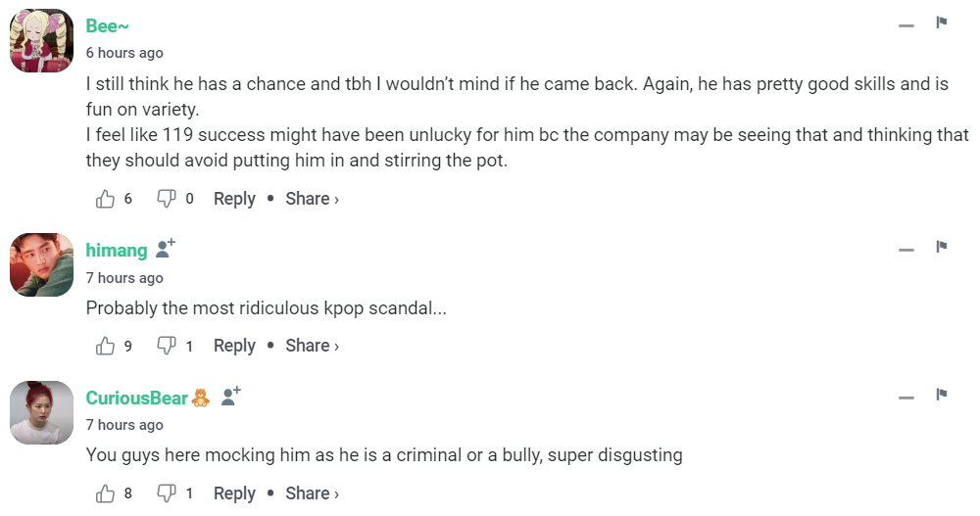Reply to Bee~'s comment
The width and height of the screenshot is (980, 516).
(234, 199)
